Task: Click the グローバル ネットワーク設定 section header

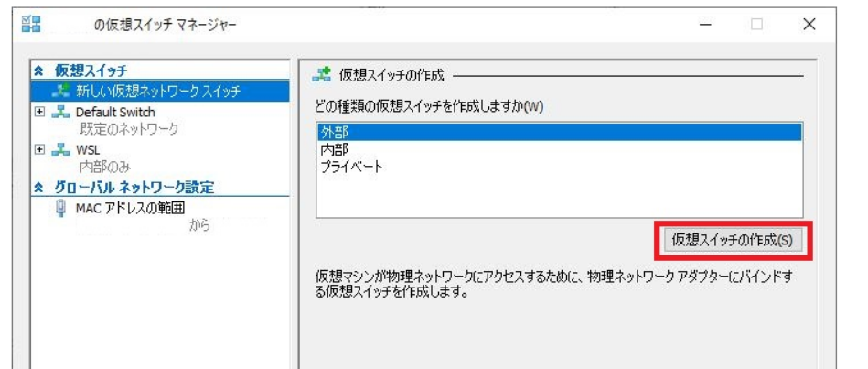Action: pos(134,188)
